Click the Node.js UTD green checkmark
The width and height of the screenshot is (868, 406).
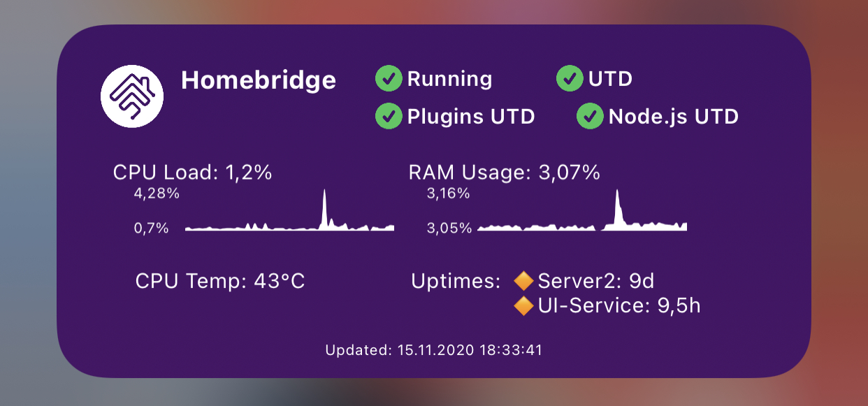pos(590,116)
